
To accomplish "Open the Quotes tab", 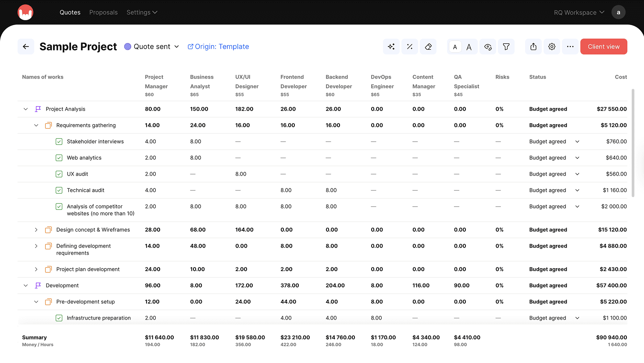I will coord(70,12).
